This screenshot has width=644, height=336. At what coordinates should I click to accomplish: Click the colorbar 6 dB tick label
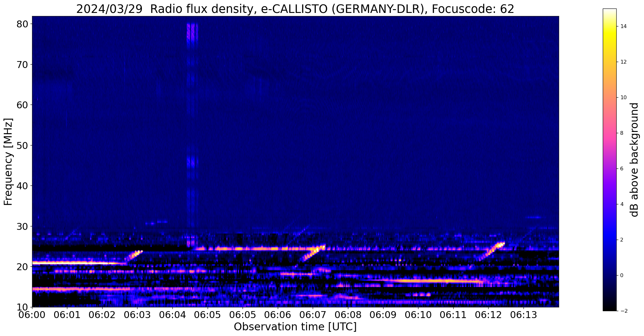tap(622, 169)
